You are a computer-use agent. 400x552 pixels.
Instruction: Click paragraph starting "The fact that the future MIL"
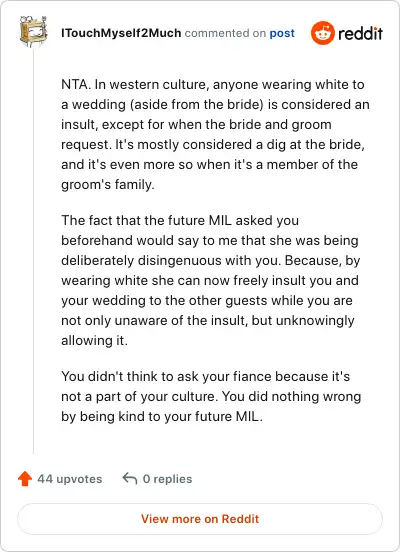point(211,280)
